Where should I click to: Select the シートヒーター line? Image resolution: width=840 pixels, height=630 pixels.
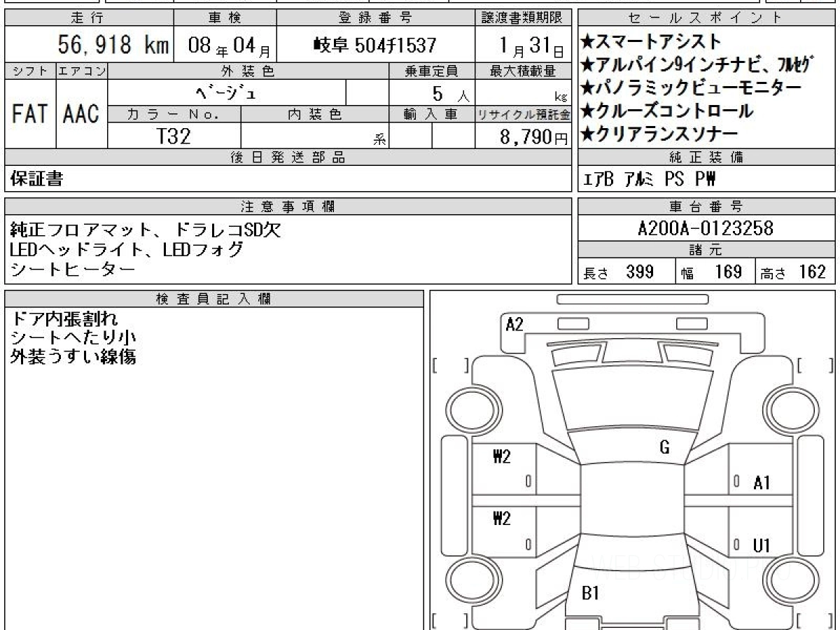73,268
